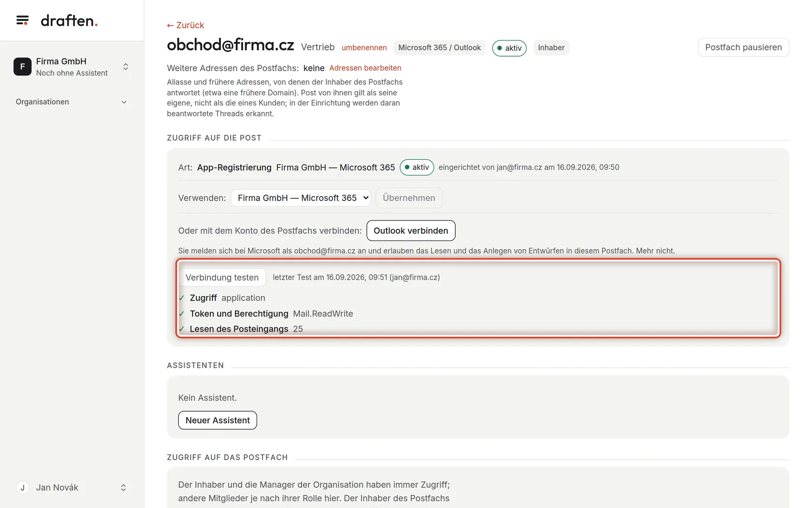Run Verbindung testen

[222, 278]
